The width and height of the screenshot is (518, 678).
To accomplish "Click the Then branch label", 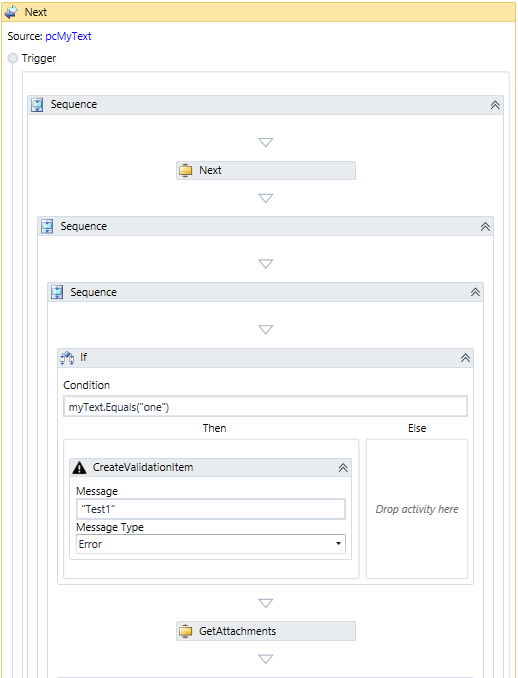I will 214,428.
